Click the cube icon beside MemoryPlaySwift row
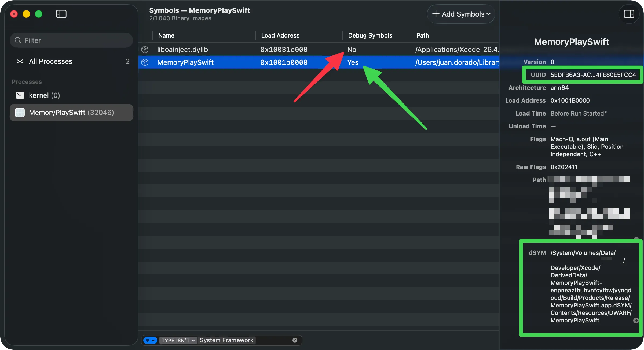Screen dimensions: 644x350 (x=145, y=62)
